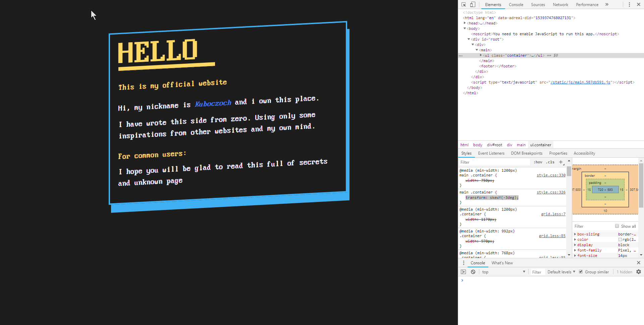
Task: Follow the main.587db591.js script link
Action: click(x=580, y=82)
